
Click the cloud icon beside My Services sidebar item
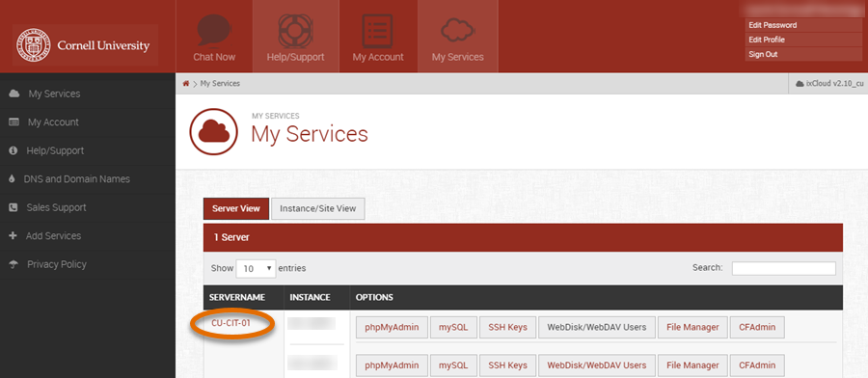coord(14,94)
